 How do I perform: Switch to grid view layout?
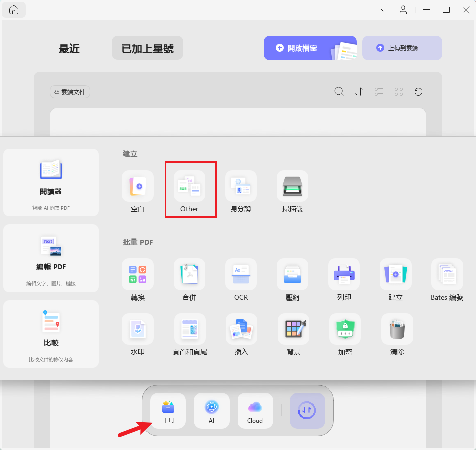pos(399,91)
